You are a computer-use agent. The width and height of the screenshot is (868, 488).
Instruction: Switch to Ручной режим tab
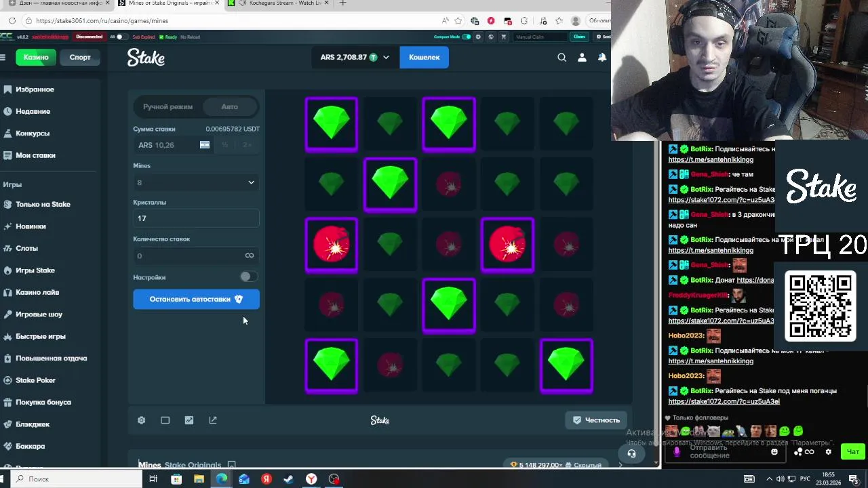point(167,106)
